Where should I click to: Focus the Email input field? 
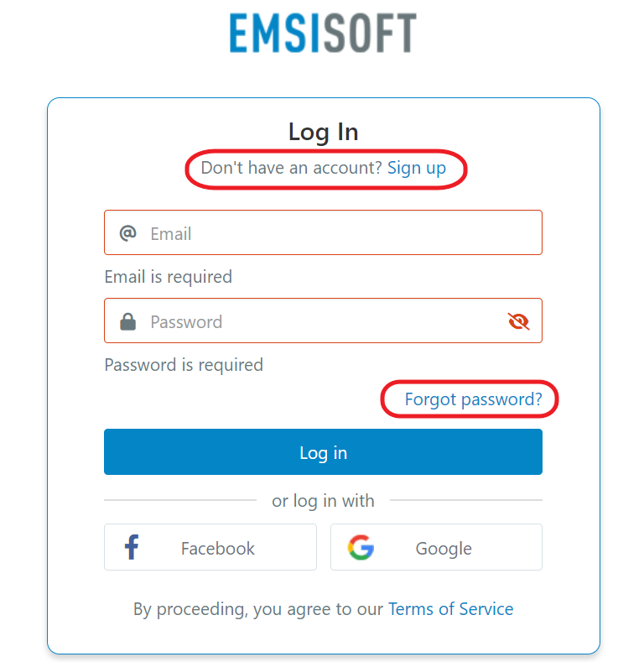(x=335, y=233)
